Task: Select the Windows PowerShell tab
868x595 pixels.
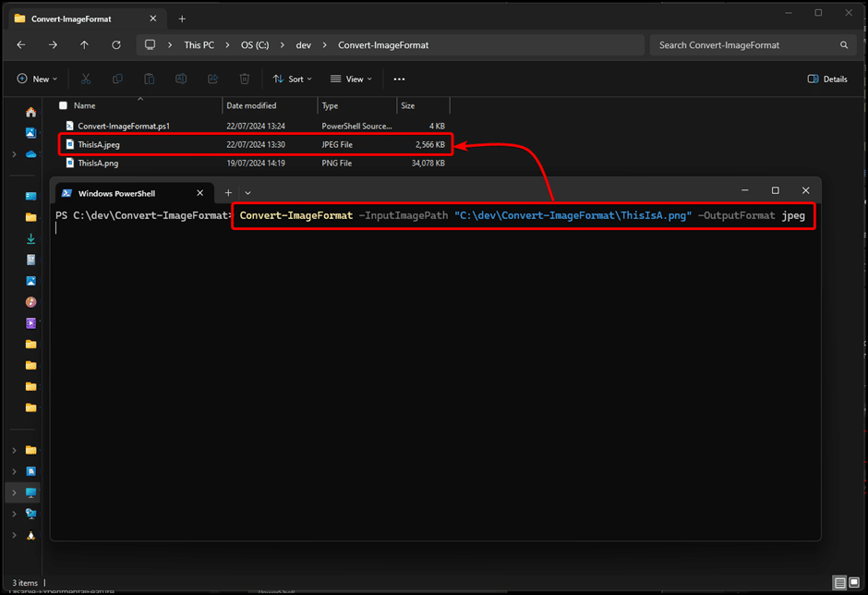Action: coord(133,193)
